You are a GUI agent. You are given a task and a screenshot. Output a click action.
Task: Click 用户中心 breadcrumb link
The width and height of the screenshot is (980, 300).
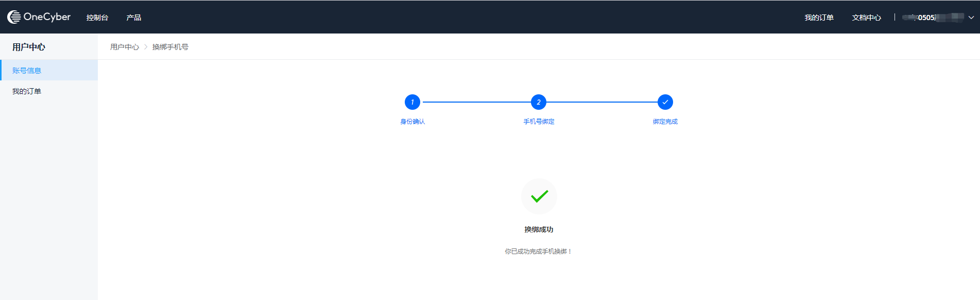[125, 47]
